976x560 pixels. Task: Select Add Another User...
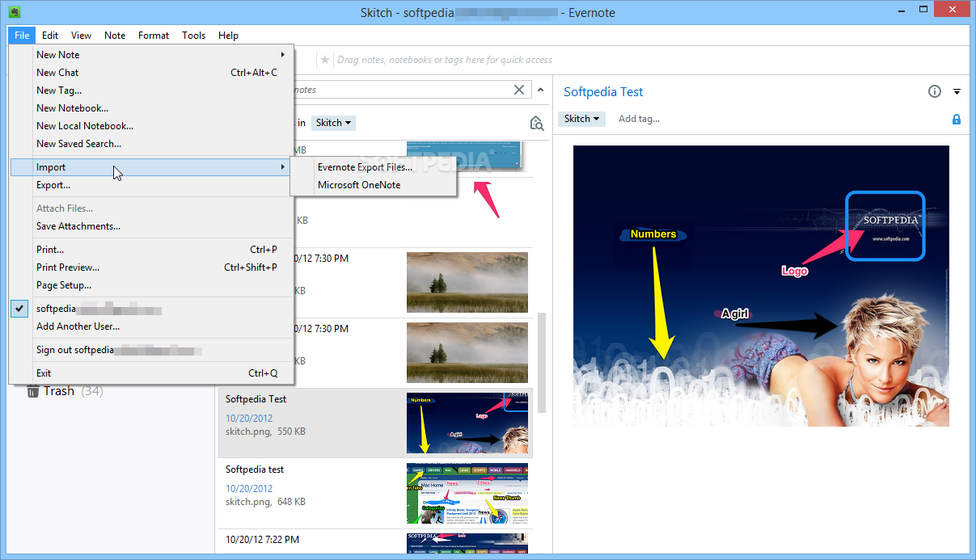[152, 326]
